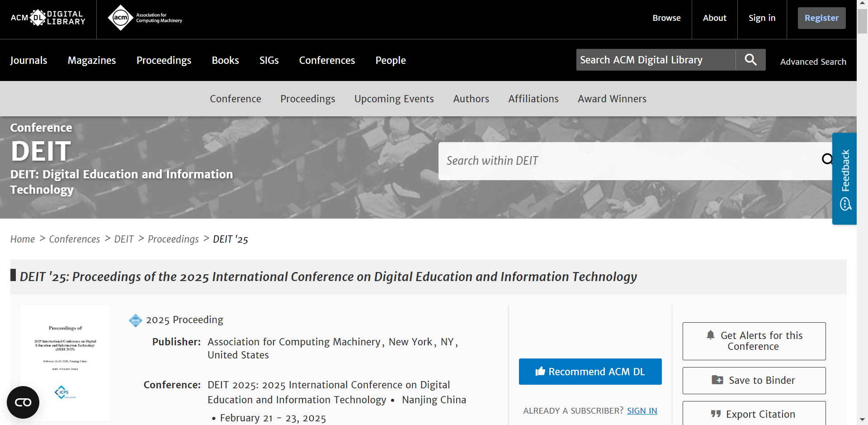Viewport: 868px width, 425px height.
Task: Click the DEIT breadcrumb link
Action: (x=124, y=239)
